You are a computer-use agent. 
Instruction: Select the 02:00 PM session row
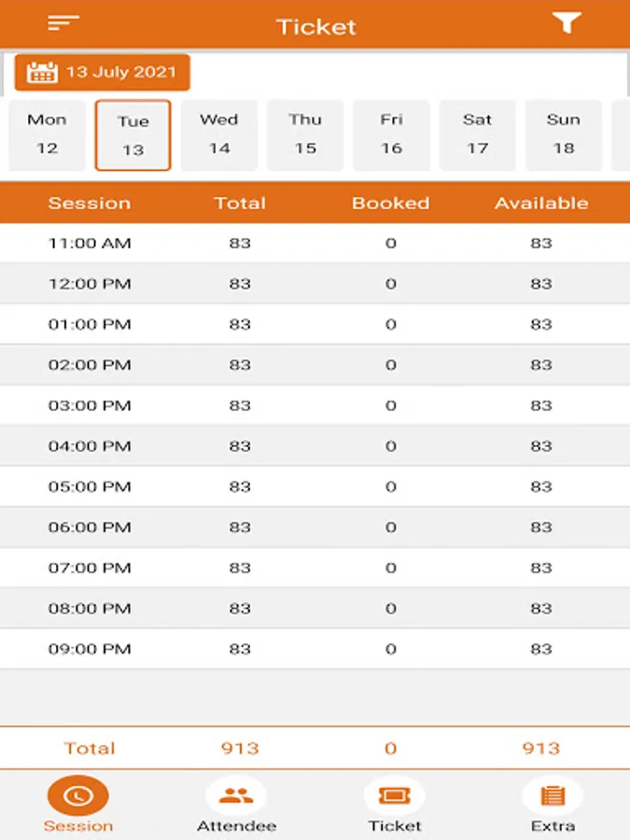315,365
